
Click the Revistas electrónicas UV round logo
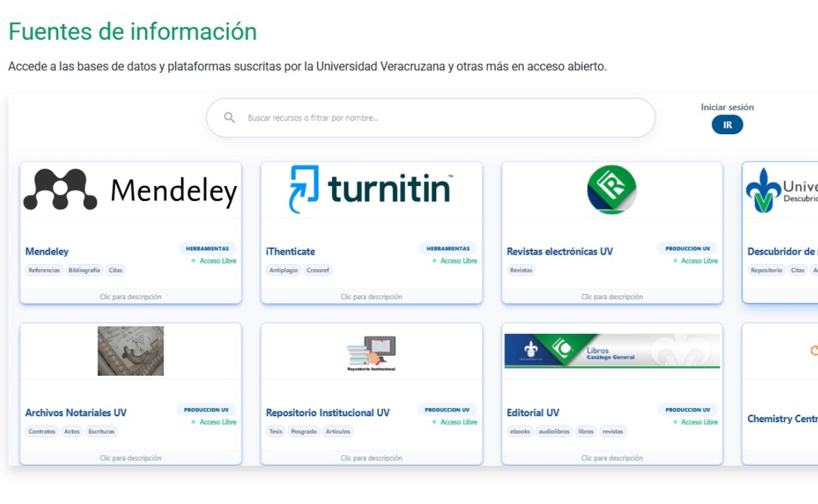pos(611,190)
